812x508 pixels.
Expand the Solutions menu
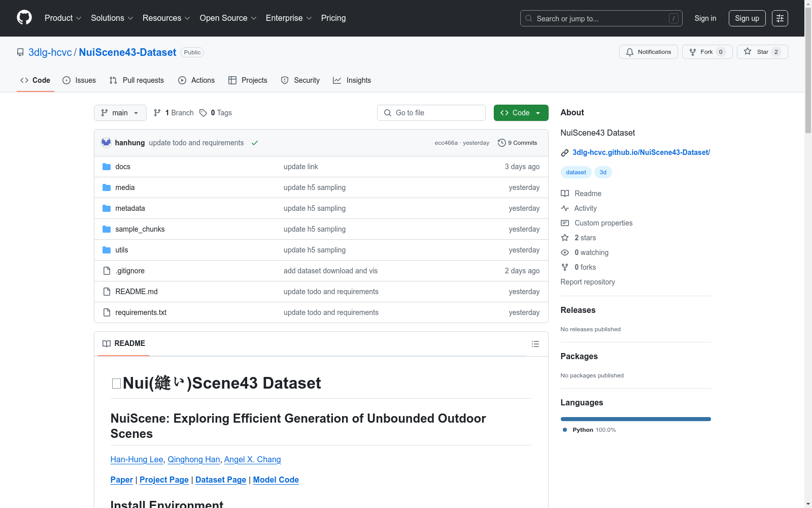[112, 18]
